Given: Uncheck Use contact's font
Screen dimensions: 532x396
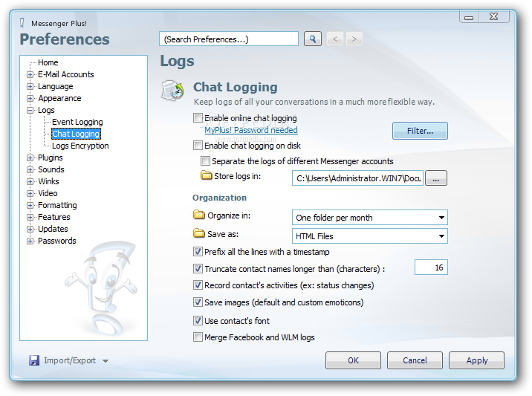Looking at the screenshot, I should [x=198, y=320].
